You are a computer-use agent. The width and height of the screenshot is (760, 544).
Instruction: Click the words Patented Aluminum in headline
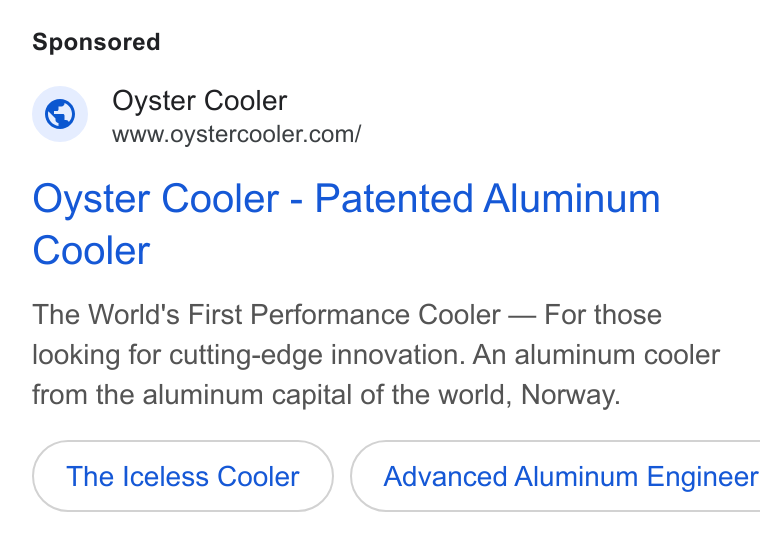(488, 198)
